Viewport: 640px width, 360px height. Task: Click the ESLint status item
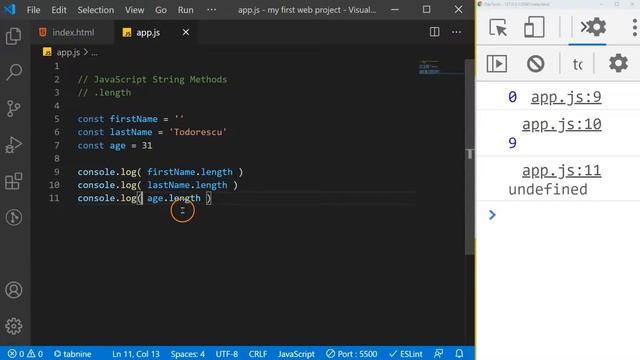coord(406,353)
